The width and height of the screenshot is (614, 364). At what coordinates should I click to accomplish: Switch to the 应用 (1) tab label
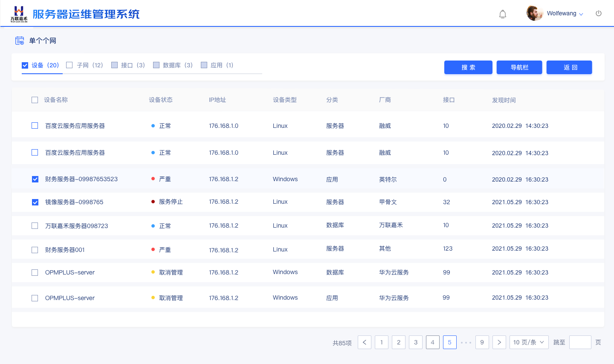point(222,65)
